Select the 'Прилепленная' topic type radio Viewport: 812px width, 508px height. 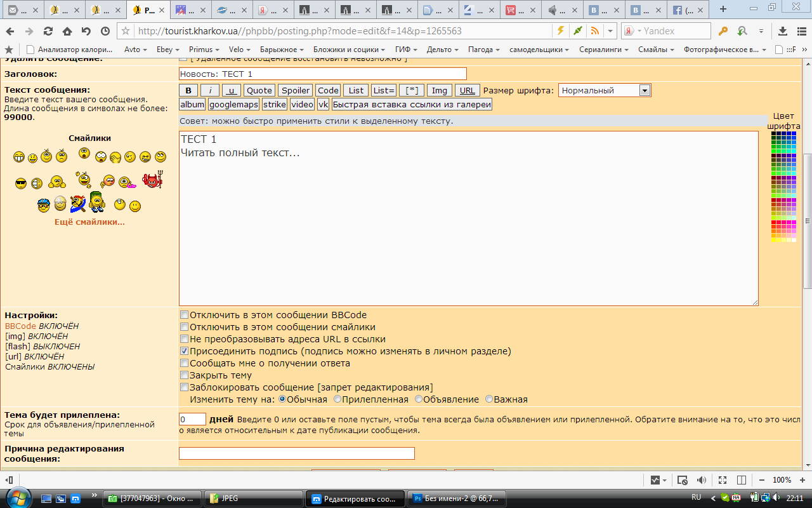click(337, 399)
